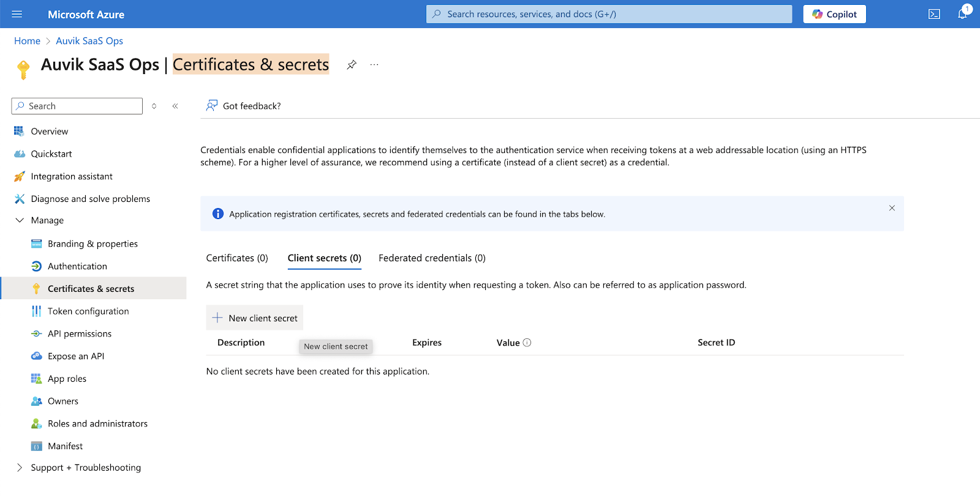
Task: Pin this blade using the pin icon
Action: (x=352, y=65)
